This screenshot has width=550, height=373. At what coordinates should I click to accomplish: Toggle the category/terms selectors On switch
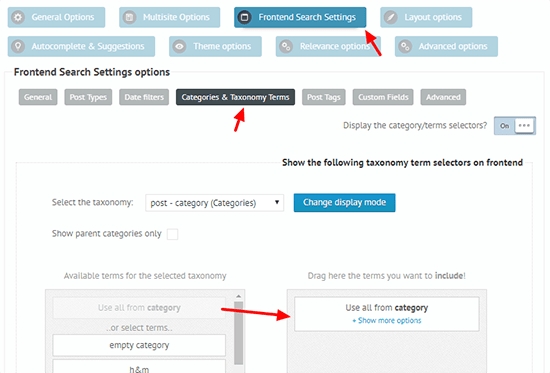(x=515, y=126)
